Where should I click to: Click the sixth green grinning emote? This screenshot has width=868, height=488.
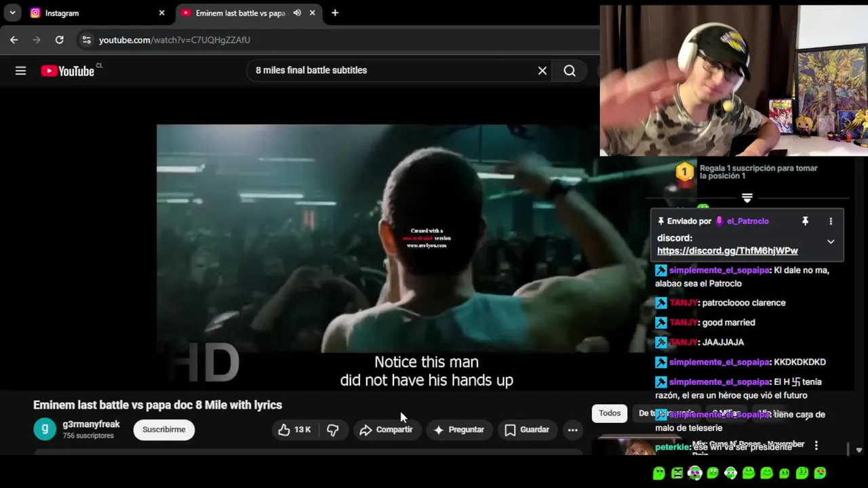pyautogui.click(x=749, y=473)
